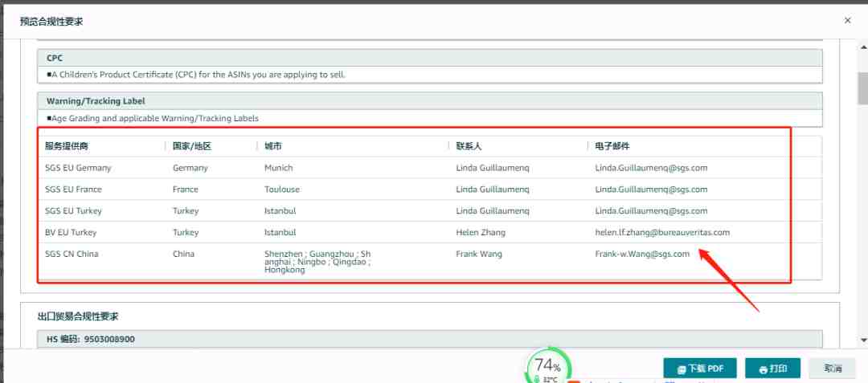The height and width of the screenshot is (383, 868).
Task: Click the 电子邮件 column header
Action: point(612,146)
